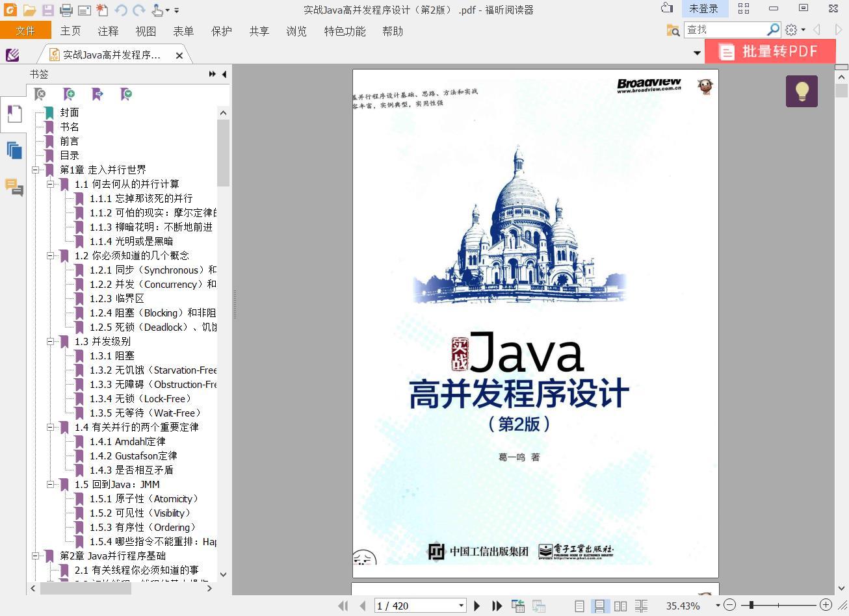This screenshot has height=616, width=849.
Task: Open bookmark 1.4.1 Amdahl定律
Action: [127, 441]
